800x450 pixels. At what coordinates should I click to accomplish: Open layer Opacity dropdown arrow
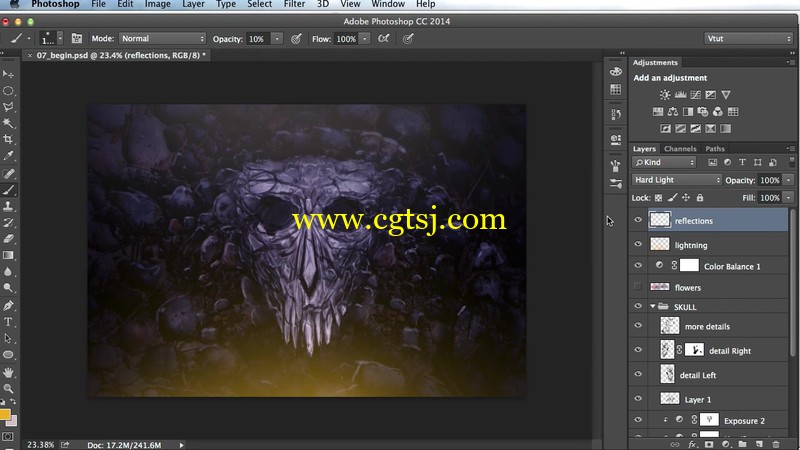click(x=788, y=180)
